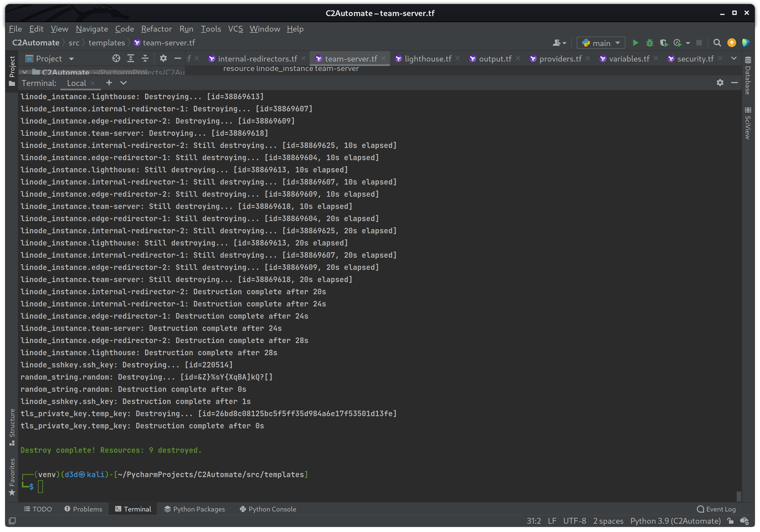Add new terminal session tab
760x532 pixels.
tap(109, 83)
